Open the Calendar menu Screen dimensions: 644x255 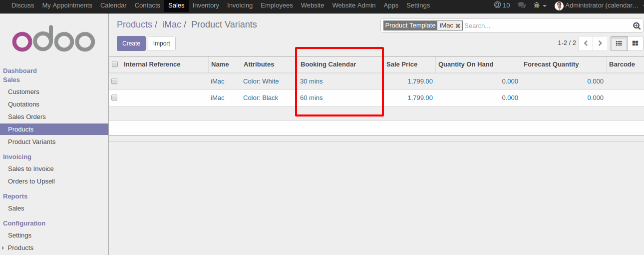tap(113, 5)
